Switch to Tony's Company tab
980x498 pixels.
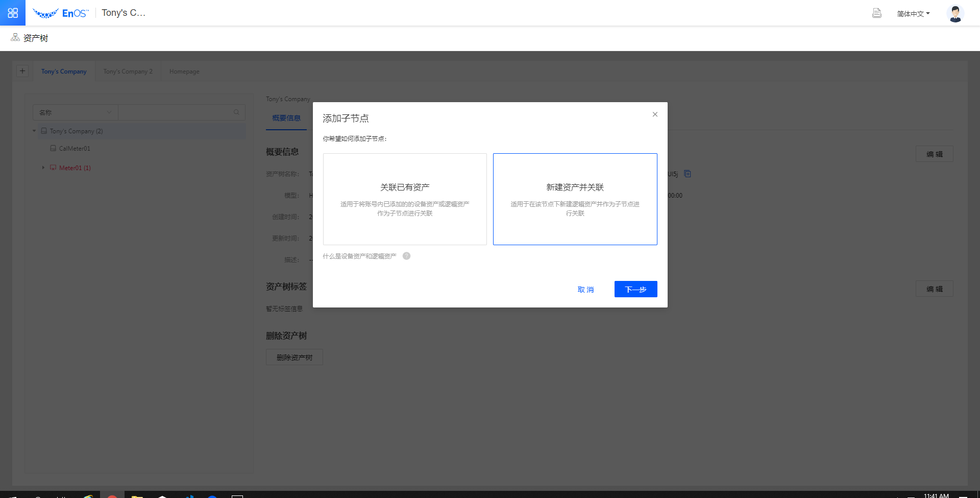(x=64, y=72)
